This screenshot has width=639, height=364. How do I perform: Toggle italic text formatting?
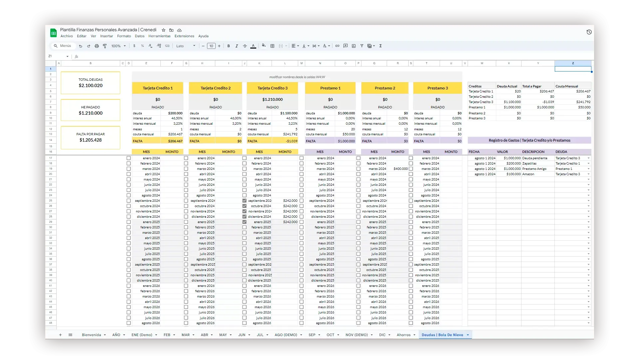click(237, 46)
